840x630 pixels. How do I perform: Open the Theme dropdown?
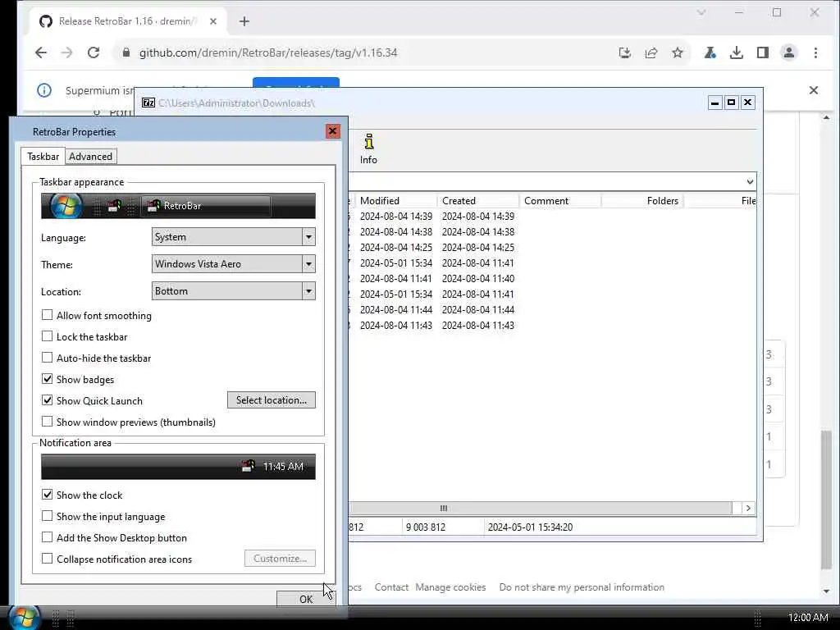pos(234,263)
